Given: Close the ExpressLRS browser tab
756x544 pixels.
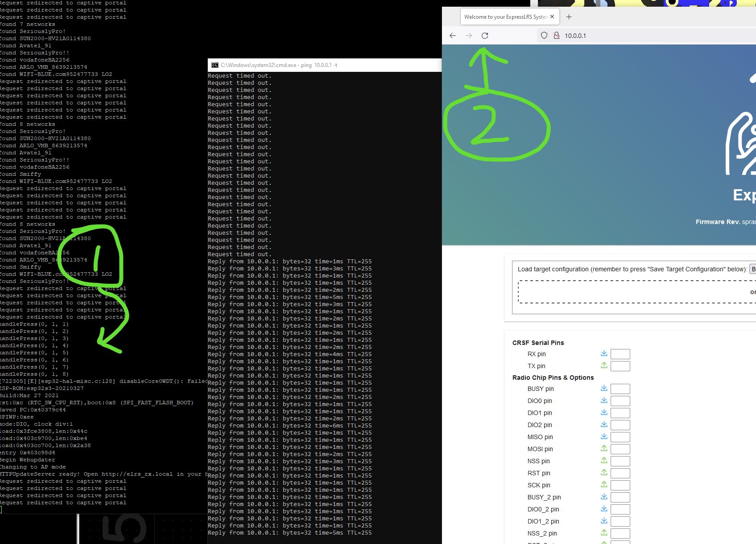Looking at the screenshot, I should coord(552,17).
